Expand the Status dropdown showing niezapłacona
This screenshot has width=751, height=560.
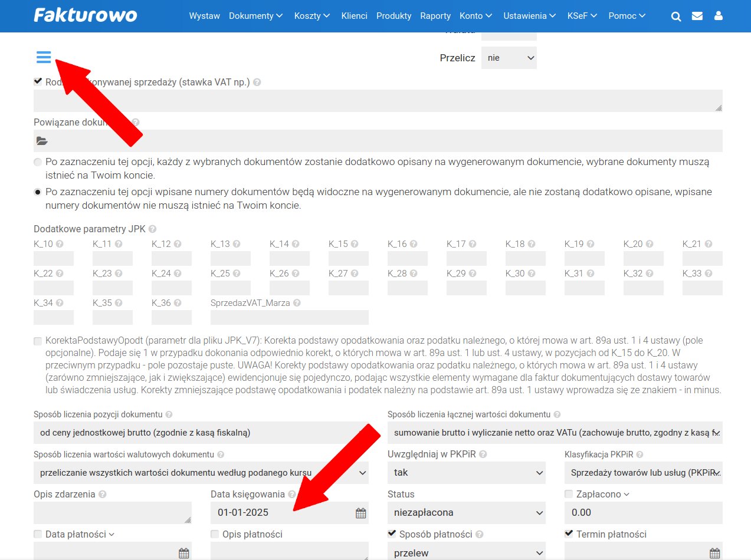[x=466, y=513]
